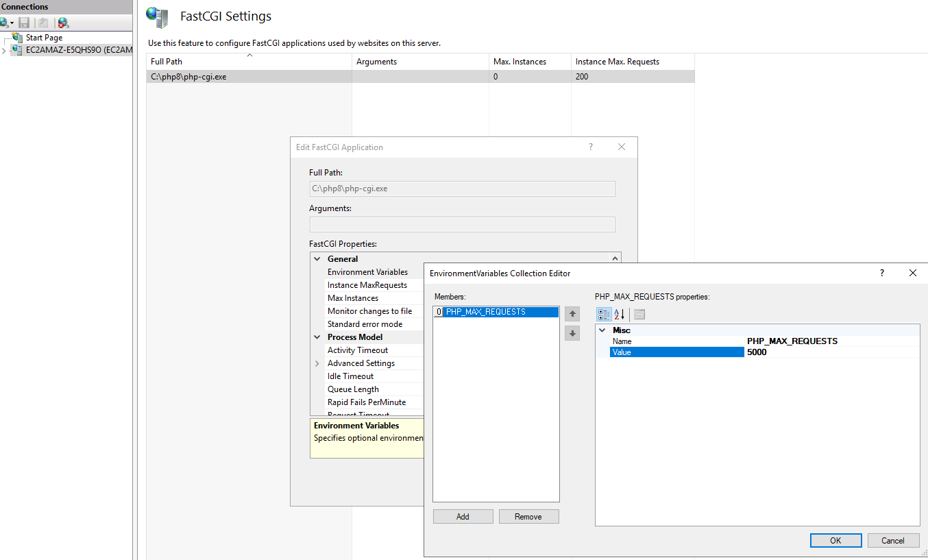The image size is (928, 560).
Task: Click the Value field showing 5000
Action: click(832, 352)
